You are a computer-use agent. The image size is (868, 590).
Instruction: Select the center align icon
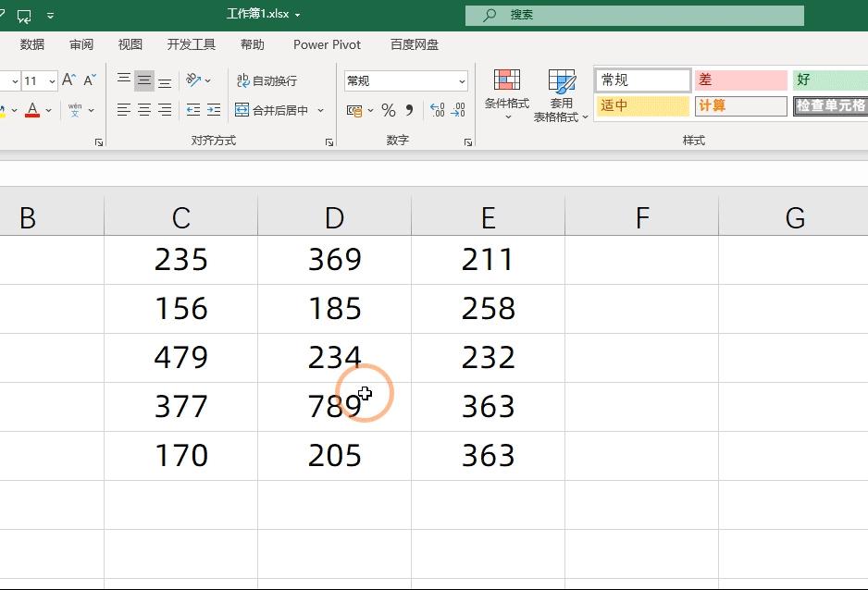pos(144,111)
